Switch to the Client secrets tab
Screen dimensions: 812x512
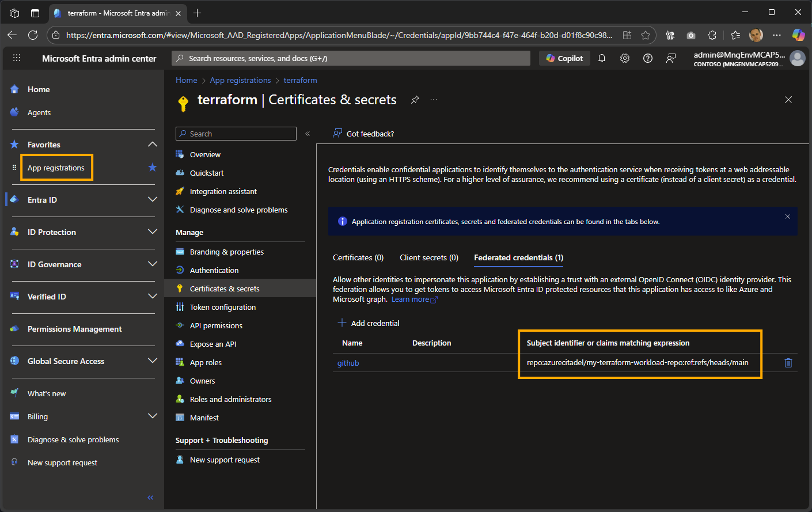(x=429, y=257)
